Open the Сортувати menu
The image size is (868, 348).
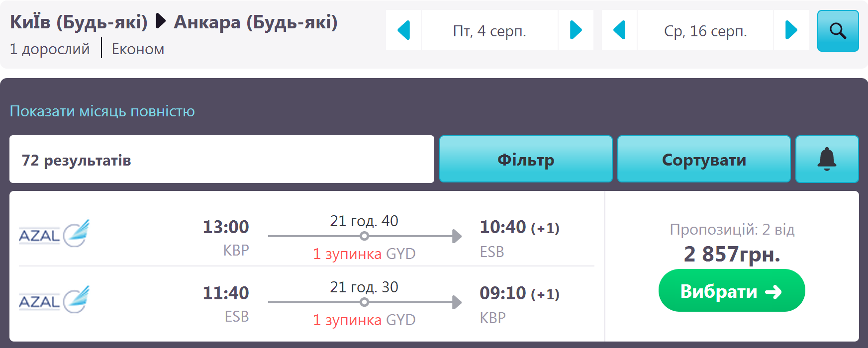pyautogui.click(x=703, y=159)
